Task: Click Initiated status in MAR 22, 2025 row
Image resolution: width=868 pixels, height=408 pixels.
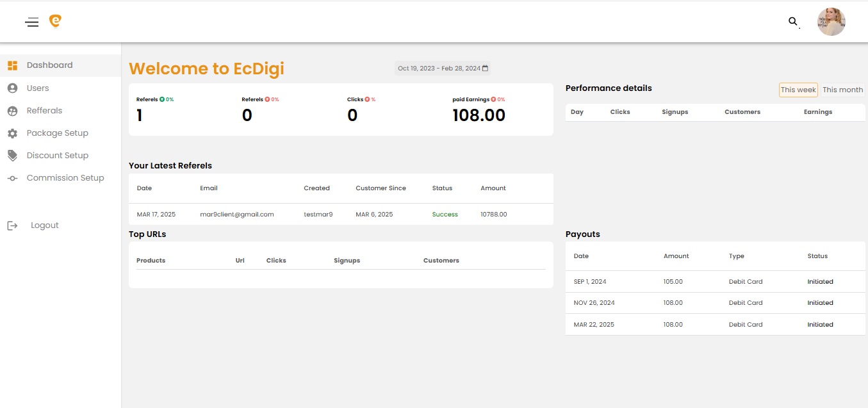Action: point(821,325)
